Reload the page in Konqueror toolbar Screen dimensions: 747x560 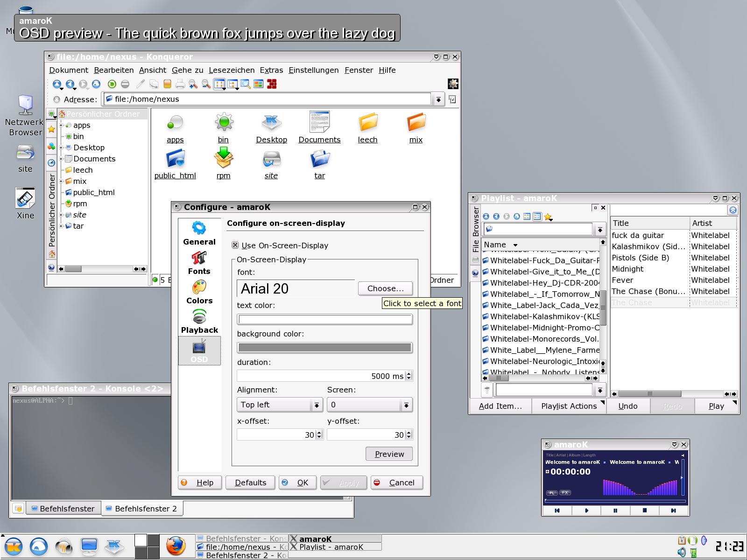112,84
